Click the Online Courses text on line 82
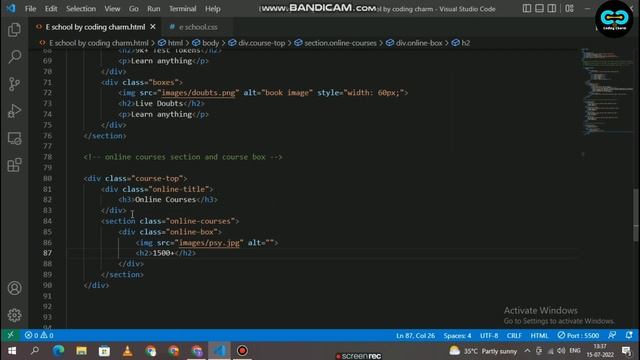This screenshot has height=360, width=640. [x=165, y=200]
